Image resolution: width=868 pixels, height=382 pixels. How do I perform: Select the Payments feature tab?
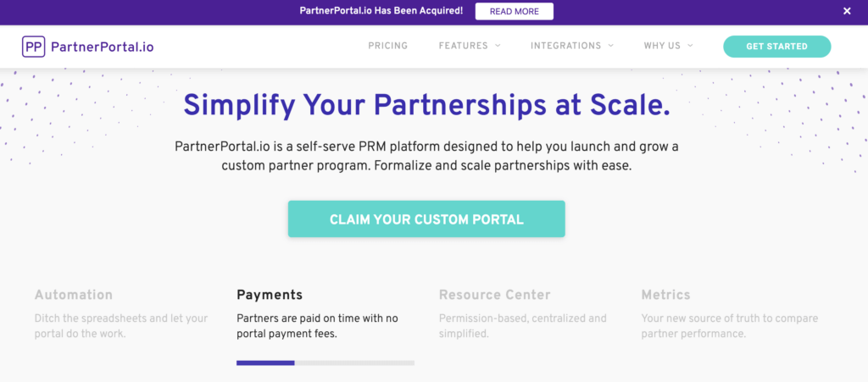point(270,295)
